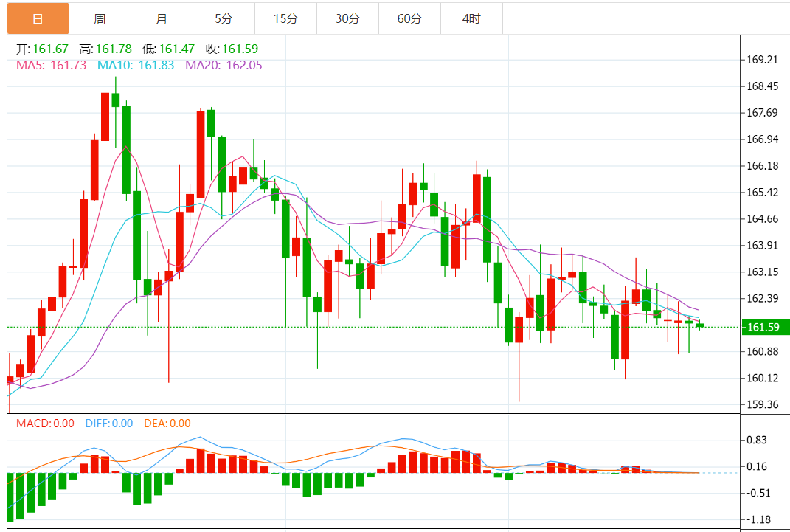Click the opening price value 161.67
The height and width of the screenshot is (532, 790).
[x=50, y=49]
